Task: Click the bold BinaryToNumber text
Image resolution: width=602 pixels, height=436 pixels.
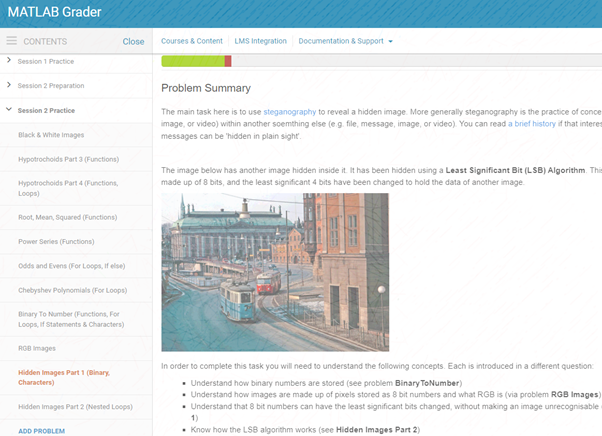Action: coord(427,383)
